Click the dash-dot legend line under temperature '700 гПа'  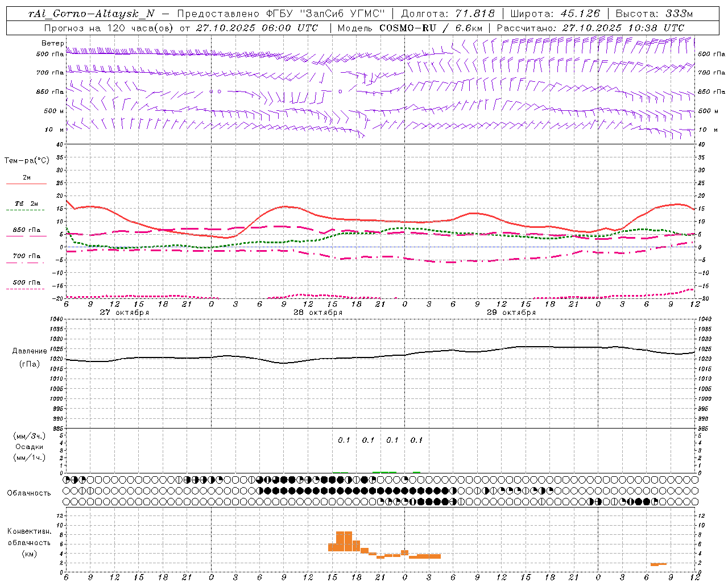pos(26,263)
